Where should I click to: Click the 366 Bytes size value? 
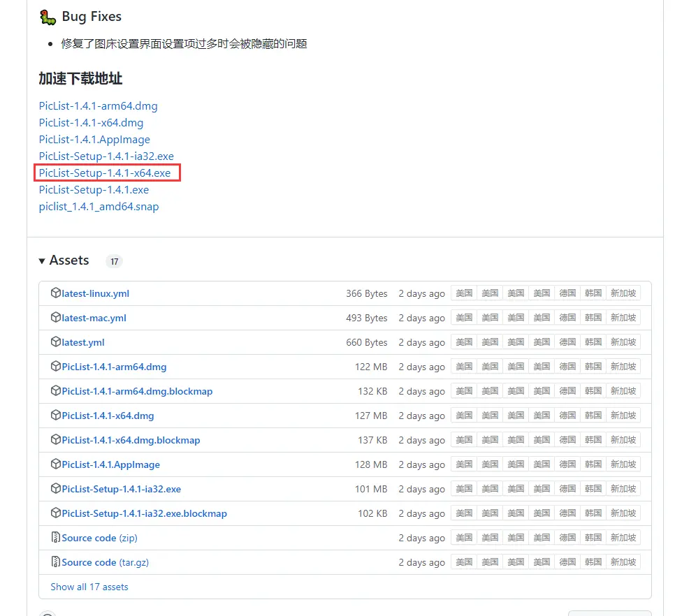coord(367,293)
